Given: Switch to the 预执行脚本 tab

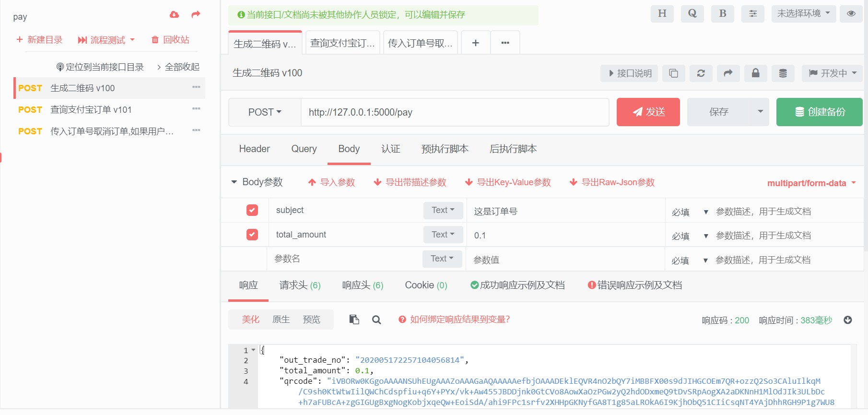Looking at the screenshot, I should [x=445, y=149].
